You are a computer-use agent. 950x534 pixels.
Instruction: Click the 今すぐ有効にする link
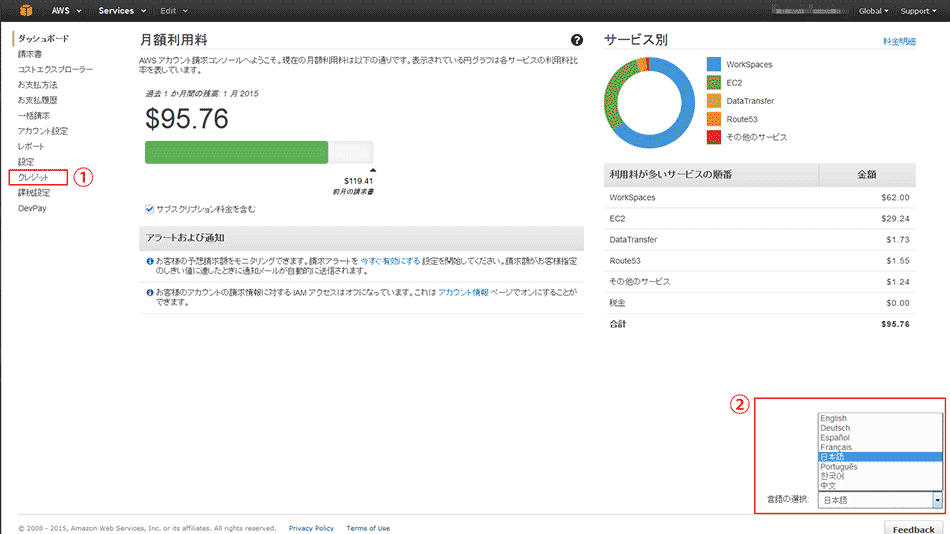coord(390,261)
